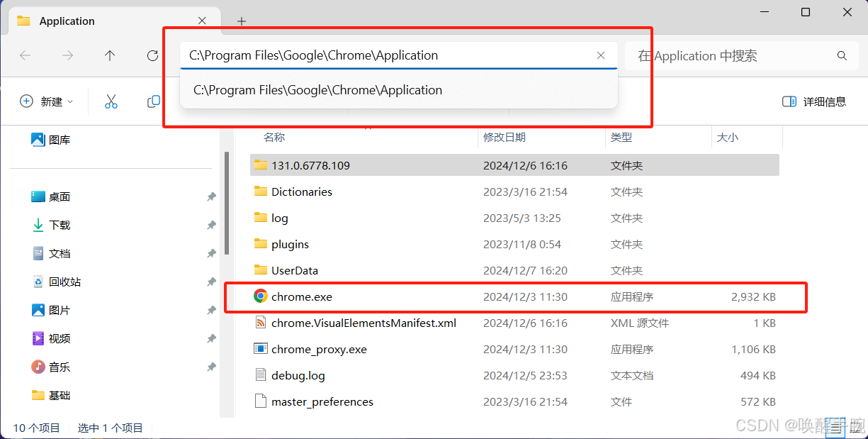Viewport: 868px width, 439px height.
Task: Select the master_preferences file
Action: click(515, 401)
